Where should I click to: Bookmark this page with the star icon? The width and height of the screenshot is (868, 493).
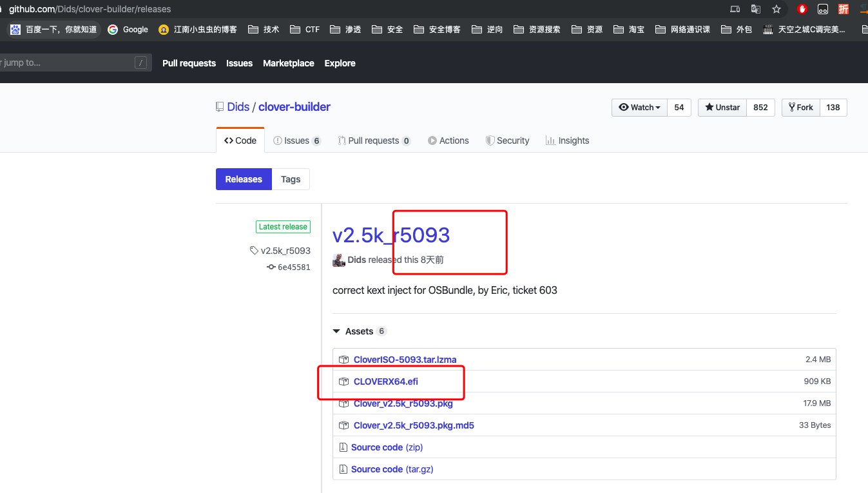tap(776, 9)
